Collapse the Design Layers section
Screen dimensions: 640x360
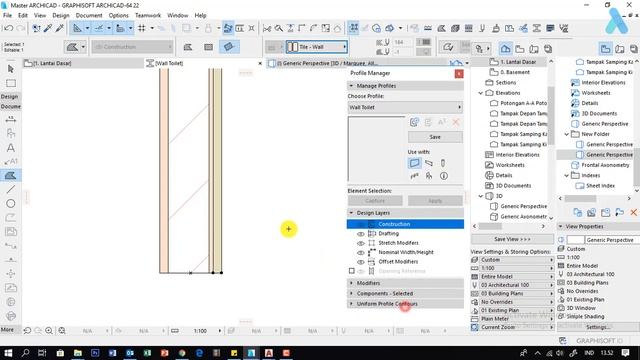tap(405, 213)
